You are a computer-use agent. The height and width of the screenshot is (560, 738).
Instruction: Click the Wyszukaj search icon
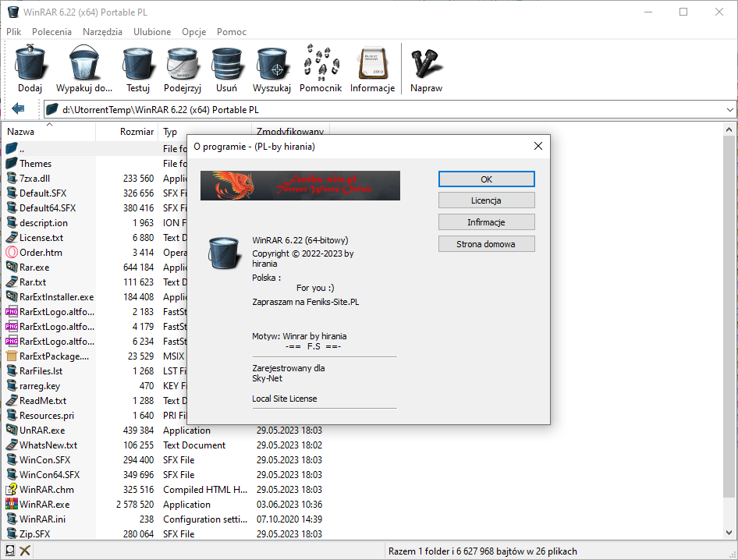[x=271, y=63]
